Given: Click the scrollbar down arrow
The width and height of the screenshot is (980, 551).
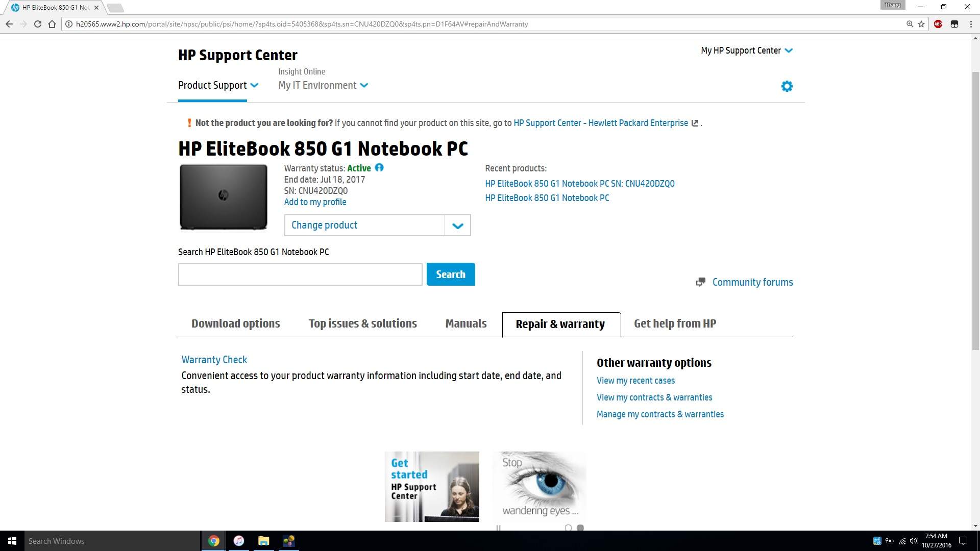Looking at the screenshot, I should [975, 526].
